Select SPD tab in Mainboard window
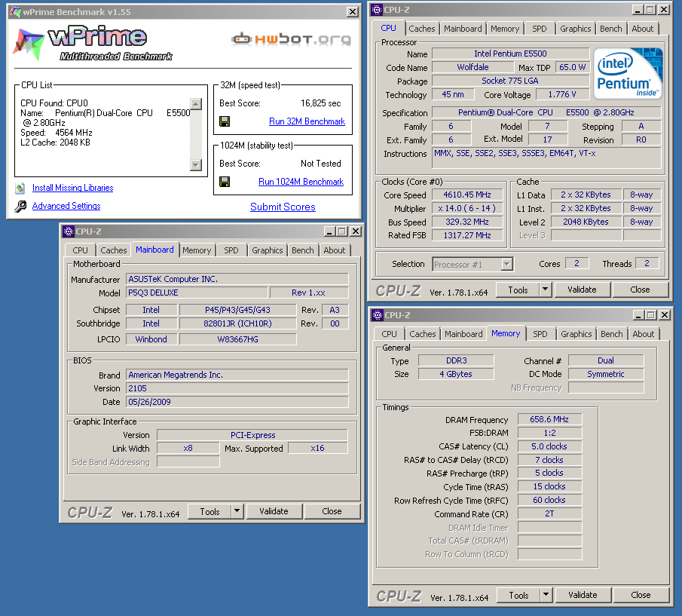Screen dimensions: 682x616 (x=231, y=250)
